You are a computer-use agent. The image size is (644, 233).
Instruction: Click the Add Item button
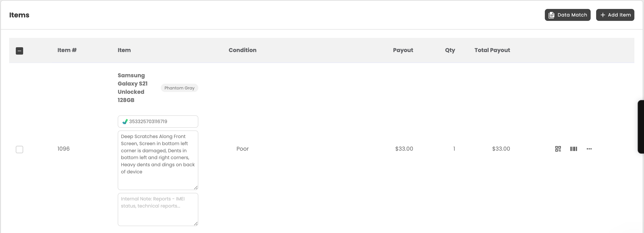coord(615,15)
